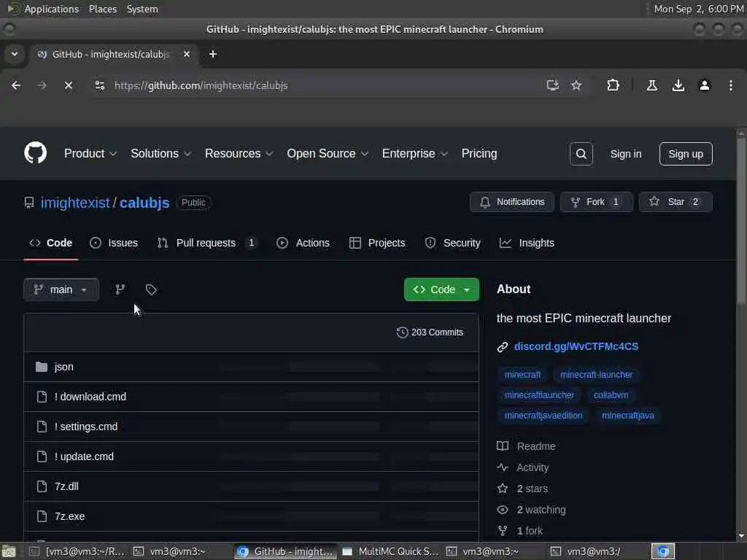
Task: Expand the Open Source menu
Action: click(328, 153)
